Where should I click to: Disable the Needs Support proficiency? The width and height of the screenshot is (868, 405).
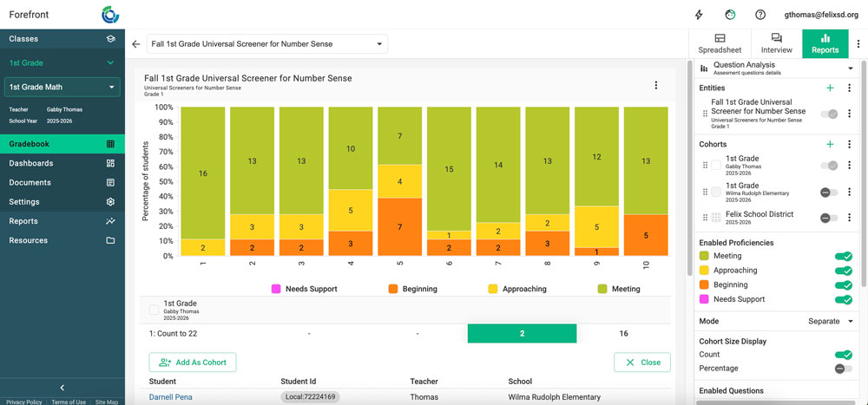click(842, 299)
